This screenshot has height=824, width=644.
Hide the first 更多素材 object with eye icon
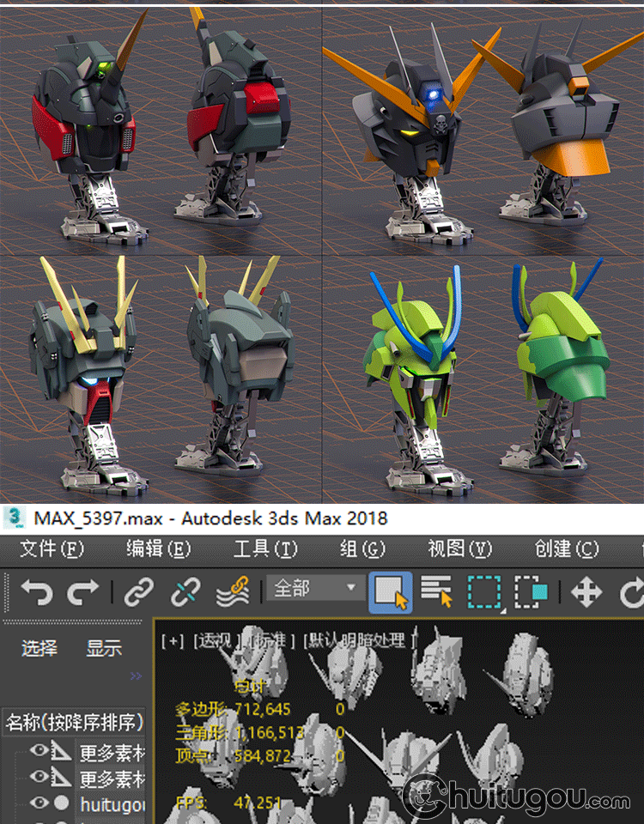pyautogui.click(x=39, y=753)
